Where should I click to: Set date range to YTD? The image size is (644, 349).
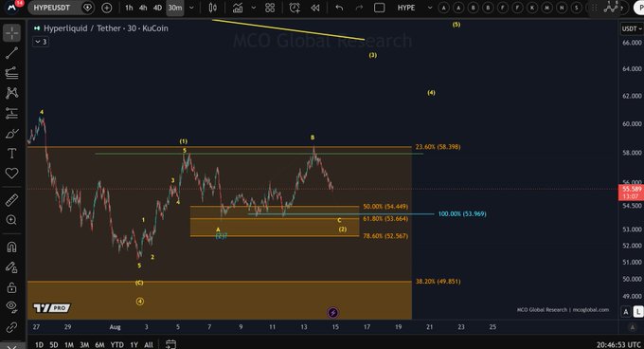pos(117,345)
